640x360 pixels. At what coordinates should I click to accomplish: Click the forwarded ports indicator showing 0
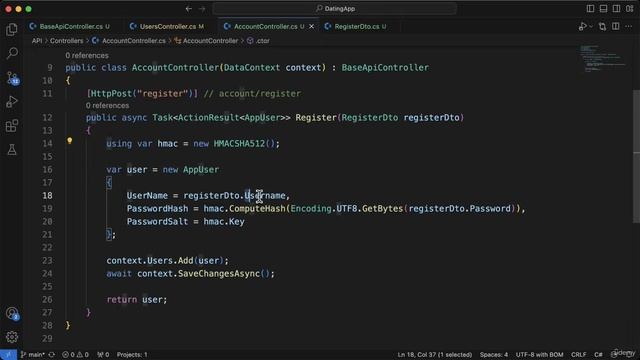tap(103, 355)
